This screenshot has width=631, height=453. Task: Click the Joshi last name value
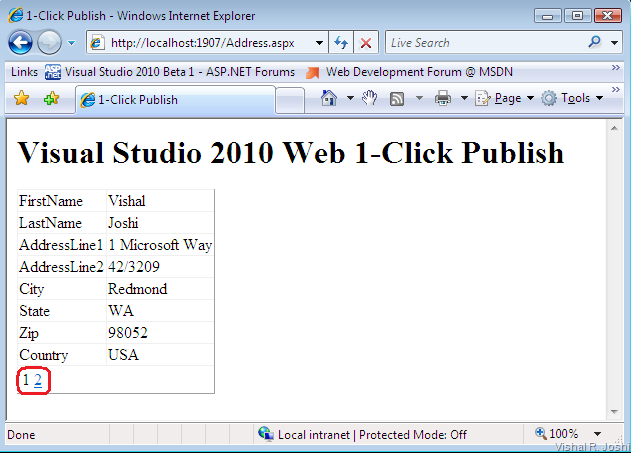pyautogui.click(x=123, y=223)
